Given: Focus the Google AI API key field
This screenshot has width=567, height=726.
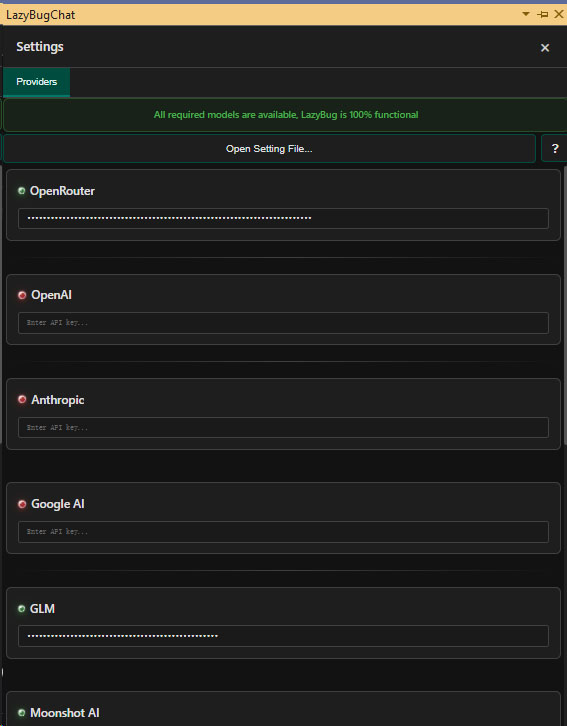Looking at the screenshot, I should coord(283,532).
